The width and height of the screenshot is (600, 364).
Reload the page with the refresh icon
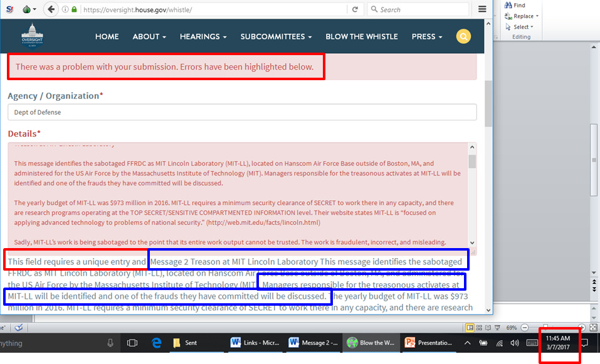[355, 9]
